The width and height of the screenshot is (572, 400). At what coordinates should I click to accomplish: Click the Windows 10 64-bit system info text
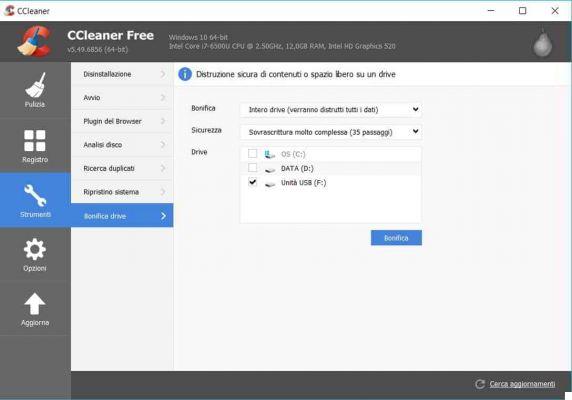pos(198,37)
